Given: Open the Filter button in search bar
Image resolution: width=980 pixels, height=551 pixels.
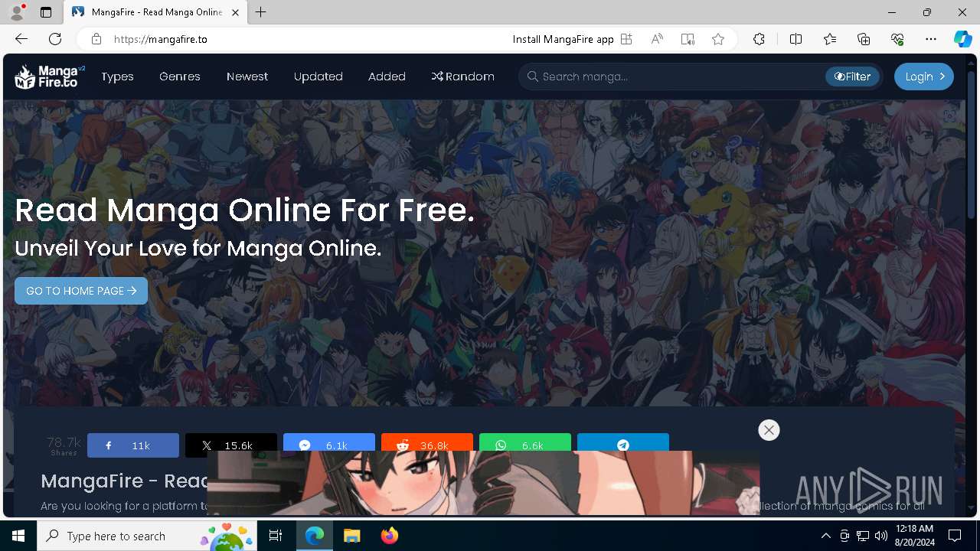Looking at the screenshot, I should [852, 77].
